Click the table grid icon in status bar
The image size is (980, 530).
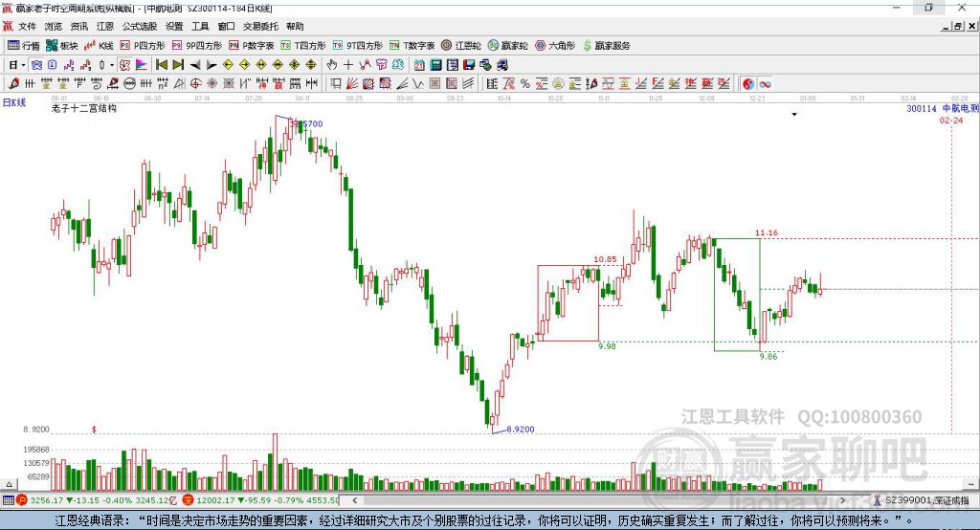click(8, 500)
